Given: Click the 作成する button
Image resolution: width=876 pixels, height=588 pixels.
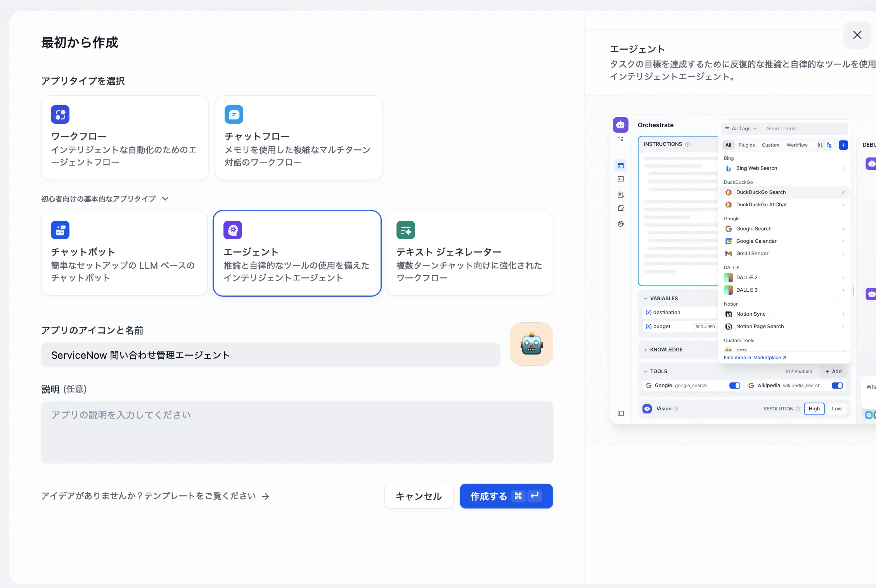Looking at the screenshot, I should coord(506,496).
